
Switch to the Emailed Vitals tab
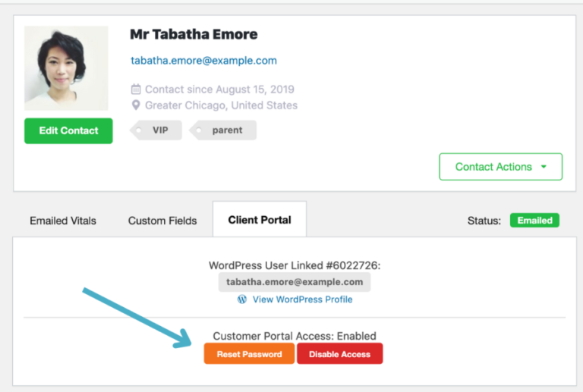tap(63, 221)
